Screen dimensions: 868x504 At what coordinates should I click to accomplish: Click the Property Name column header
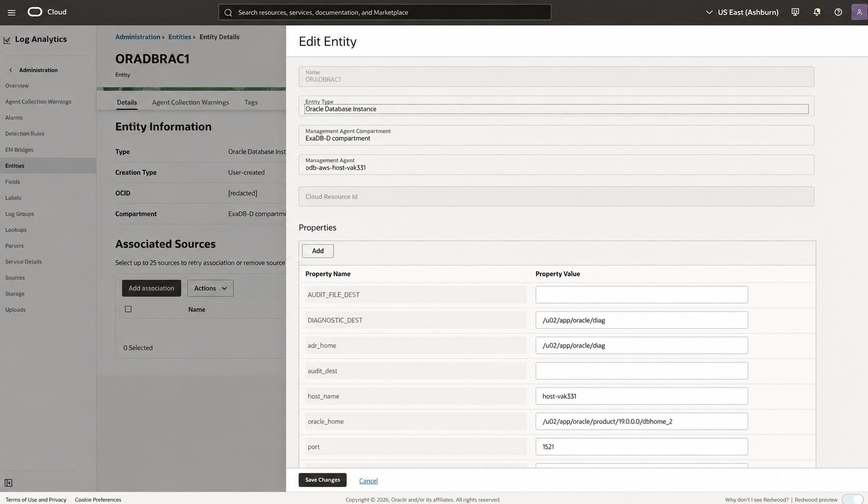pyautogui.click(x=328, y=274)
